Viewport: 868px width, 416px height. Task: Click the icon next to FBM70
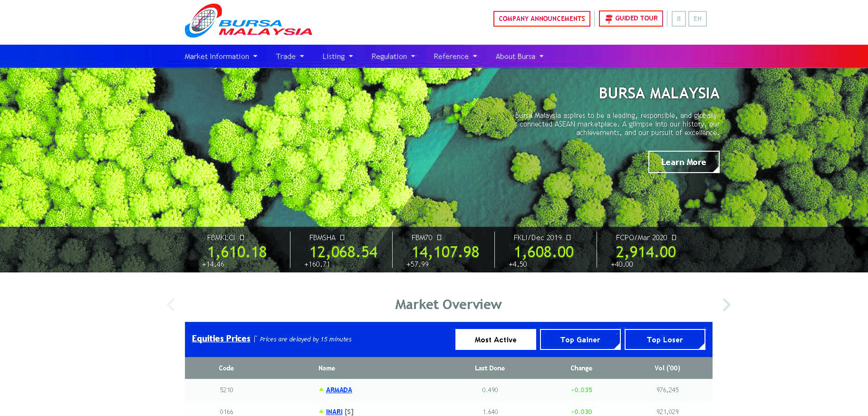click(x=439, y=237)
